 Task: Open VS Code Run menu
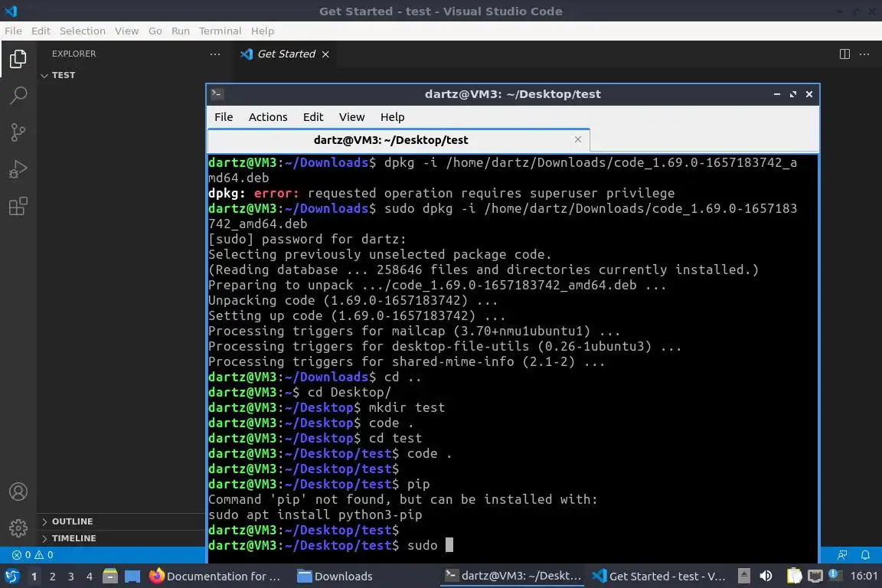[x=181, y=31]
